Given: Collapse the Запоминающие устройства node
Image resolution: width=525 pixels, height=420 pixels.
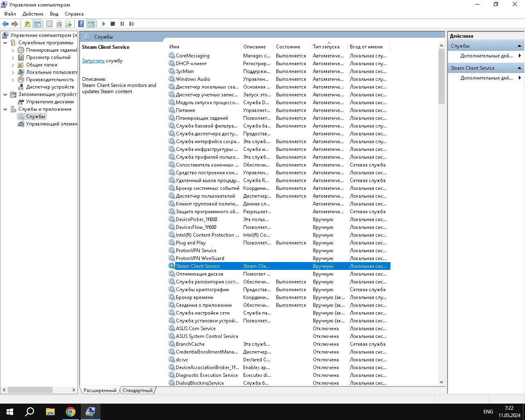Looking at the screenshot, I should 5,94.
